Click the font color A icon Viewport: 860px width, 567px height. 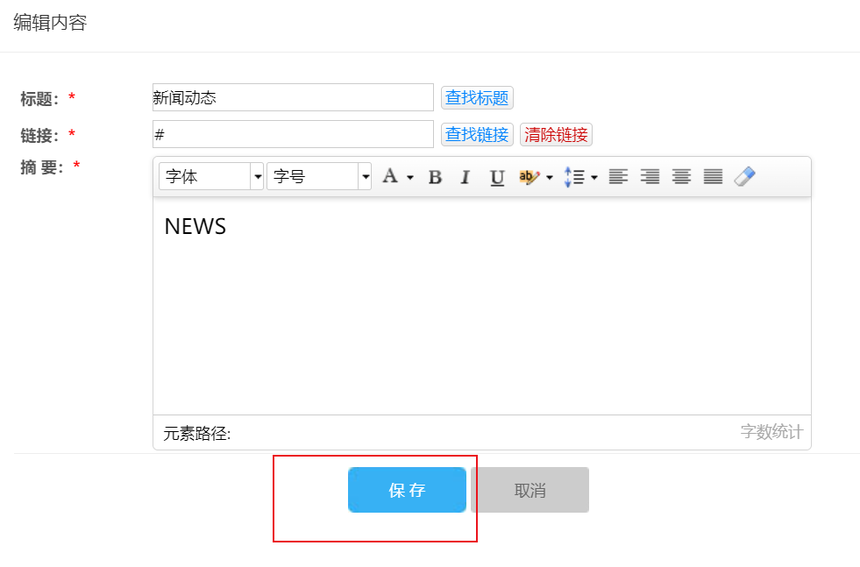click(390, 177)
